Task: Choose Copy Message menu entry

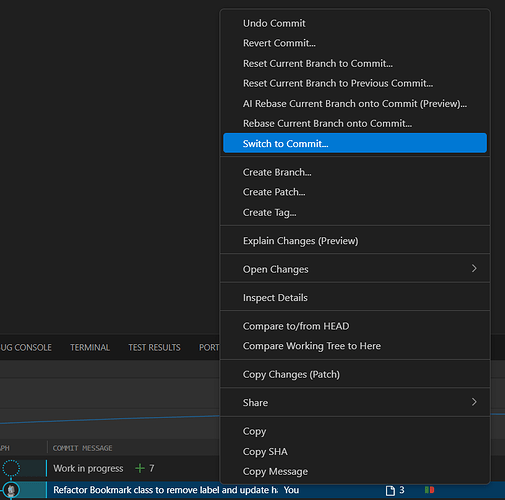Action: coord(355,472)
